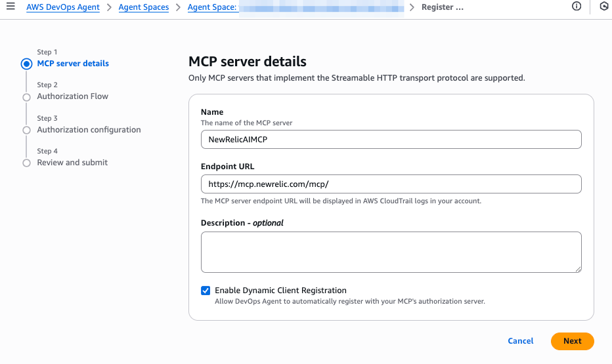
Task: Jump to Authorization Flow step label
Action: point(72,96)
